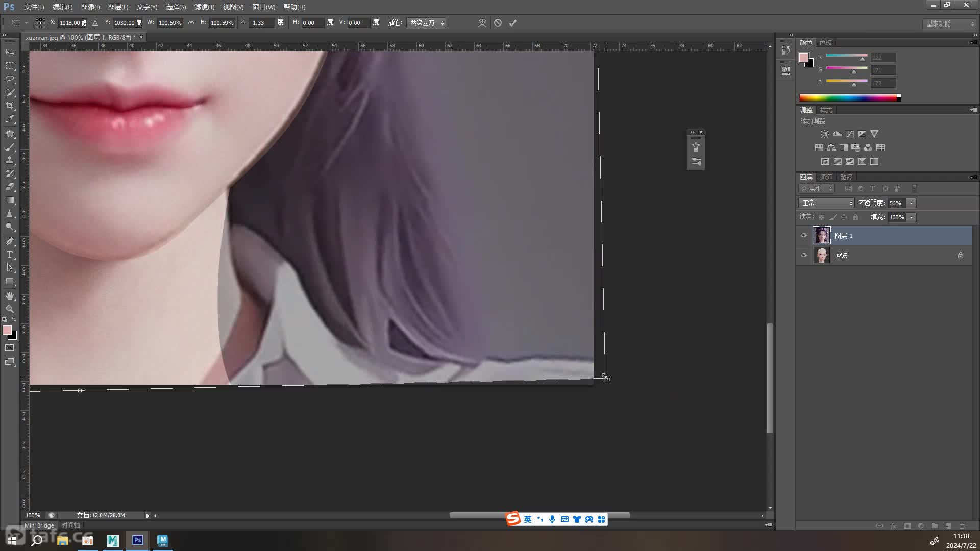Open the Mini Bridge panel tab

pyautogui.click(x=39, y=525)
